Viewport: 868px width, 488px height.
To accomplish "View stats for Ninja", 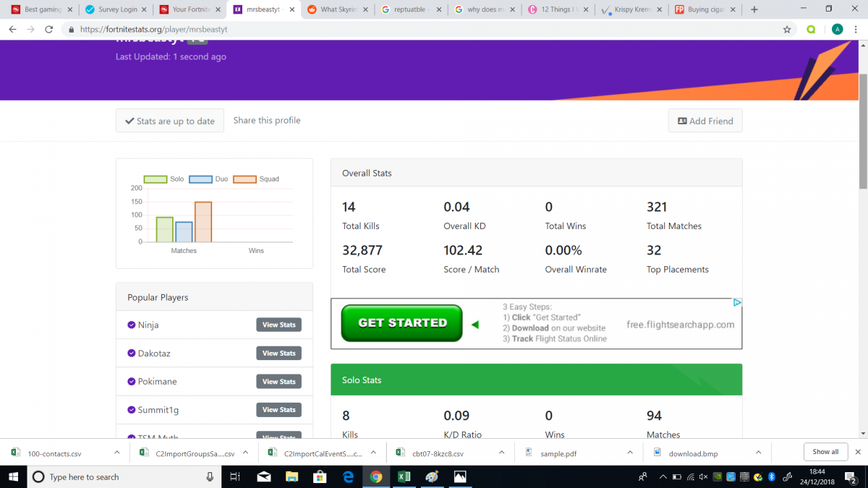I will (x=278, y=325).
